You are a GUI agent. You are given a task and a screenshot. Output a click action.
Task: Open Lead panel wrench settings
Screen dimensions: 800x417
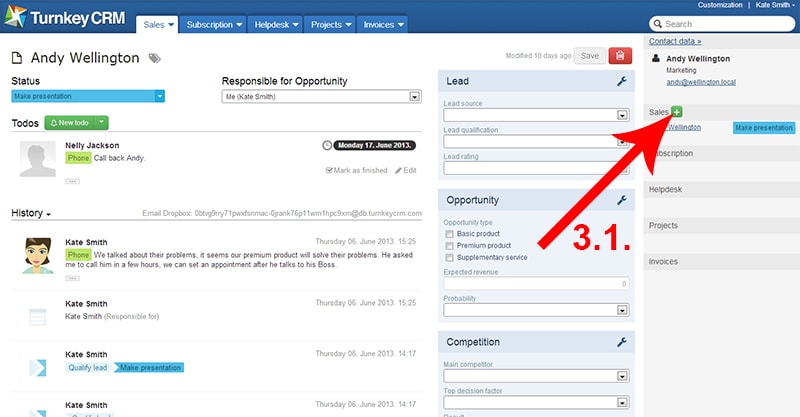(x=621, y=81)
